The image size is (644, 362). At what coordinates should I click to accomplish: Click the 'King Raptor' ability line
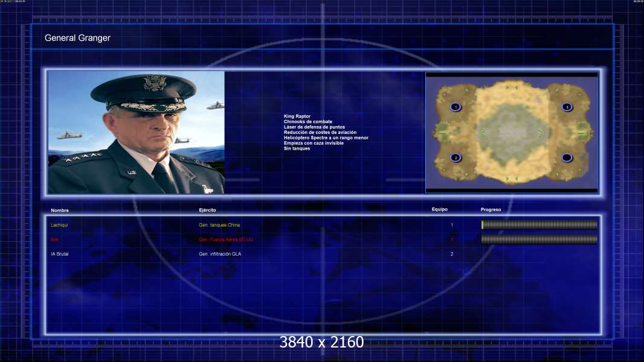coord(297,116)
